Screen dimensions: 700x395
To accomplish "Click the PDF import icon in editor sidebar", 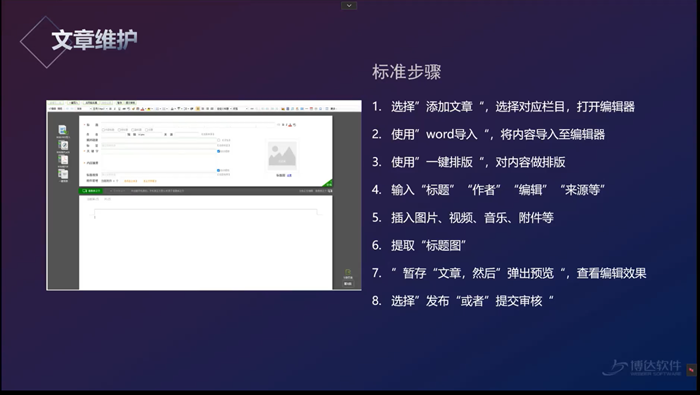I will (x=63, y=159).
